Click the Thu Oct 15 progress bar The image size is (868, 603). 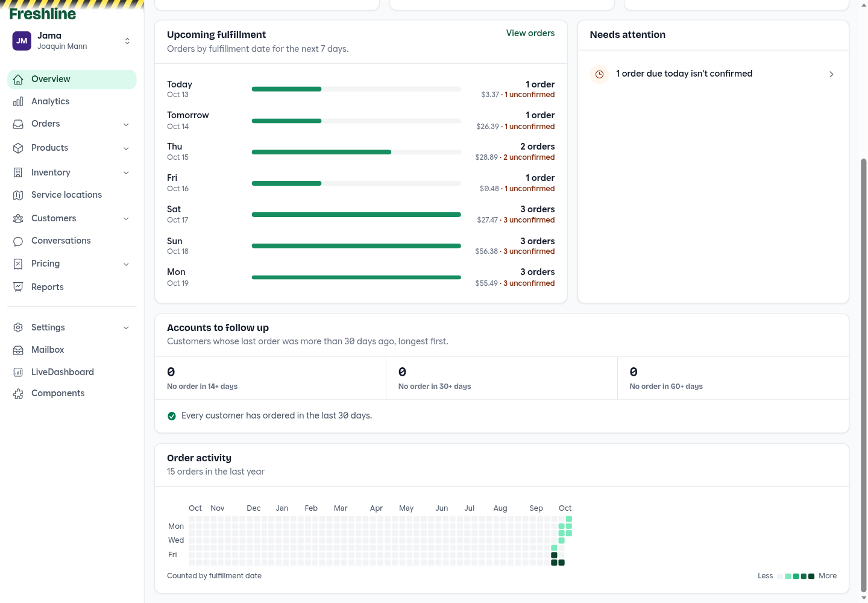pyautogui.click(x=356, y=152)
